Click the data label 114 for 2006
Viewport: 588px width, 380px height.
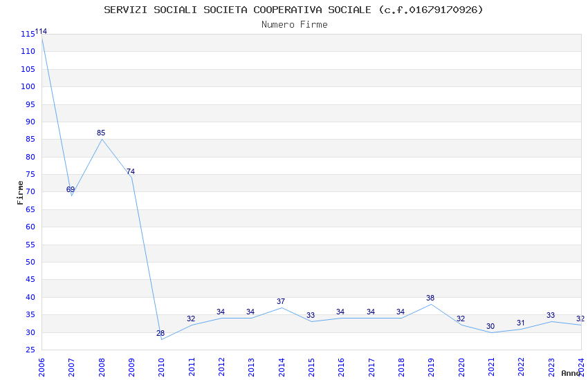coord(41,32)
